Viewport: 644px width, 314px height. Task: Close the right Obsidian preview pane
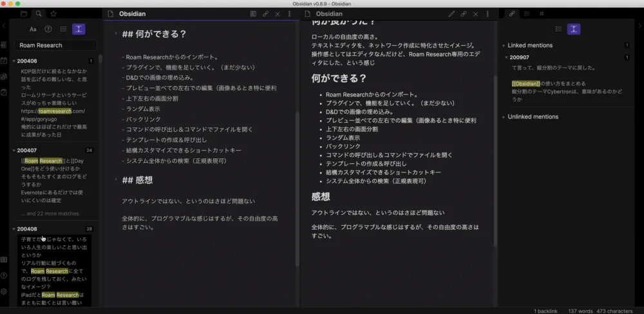click(x=476, y=14)
